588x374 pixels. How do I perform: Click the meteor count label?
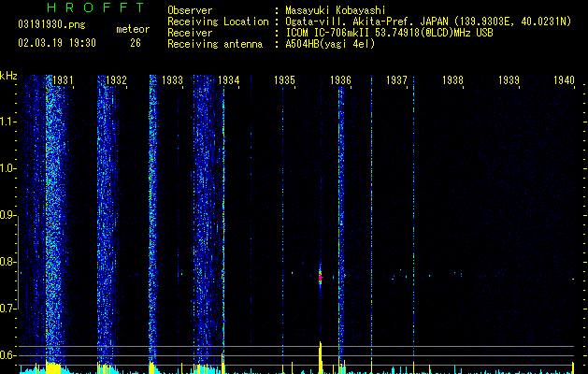pyautogui.click(x=133, y=29)
